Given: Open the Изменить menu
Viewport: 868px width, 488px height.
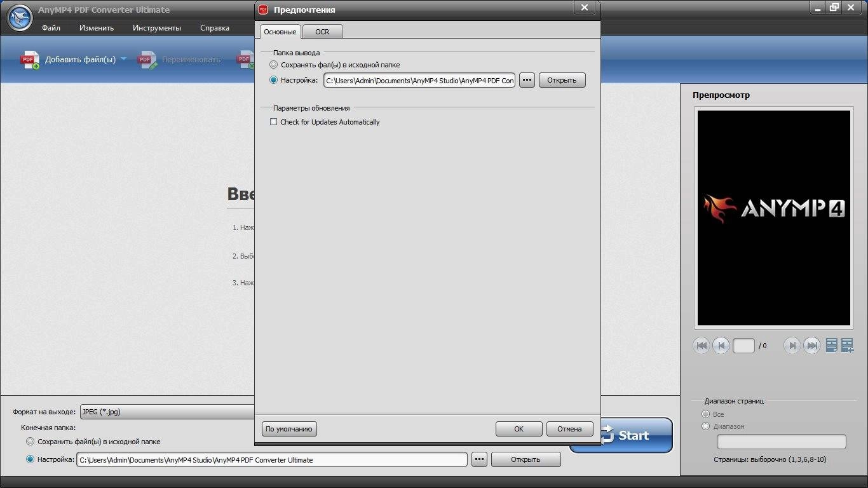Looking at the screenshot, I should [x=97, y=28].
